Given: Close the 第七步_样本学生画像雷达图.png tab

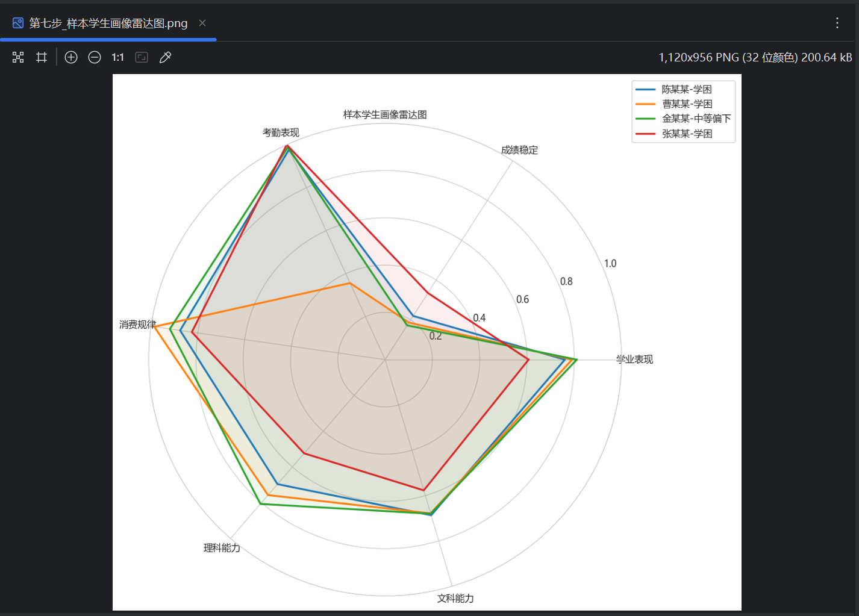Looking at the screenshot, I should [x=202, y=23].
